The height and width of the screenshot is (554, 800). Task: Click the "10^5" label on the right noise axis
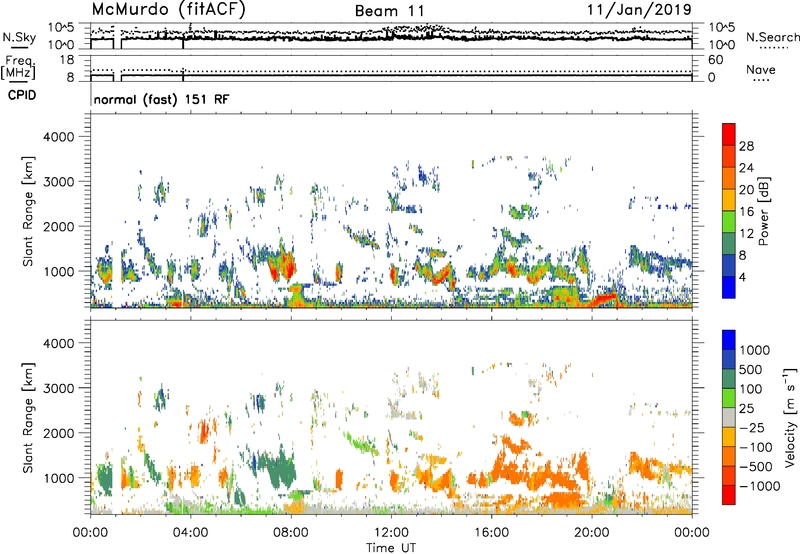tap(723, 27)
